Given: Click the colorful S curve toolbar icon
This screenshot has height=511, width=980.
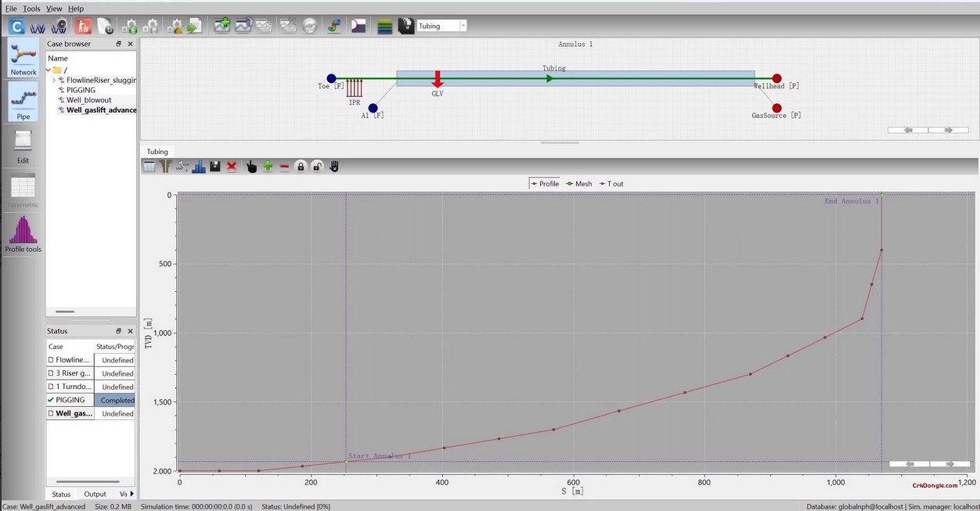Looking at the screenshot, I should (334, 26).
